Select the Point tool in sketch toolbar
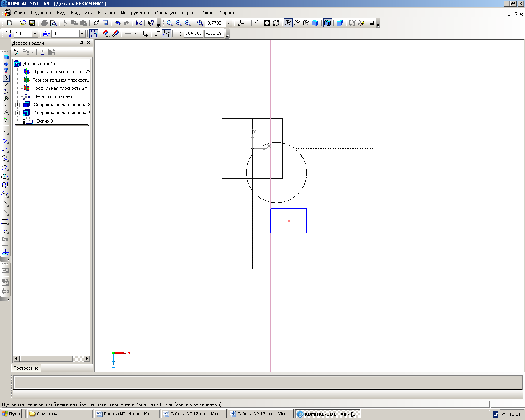The image size is (525, 420). pyautogui.click(x=5, y=132)
